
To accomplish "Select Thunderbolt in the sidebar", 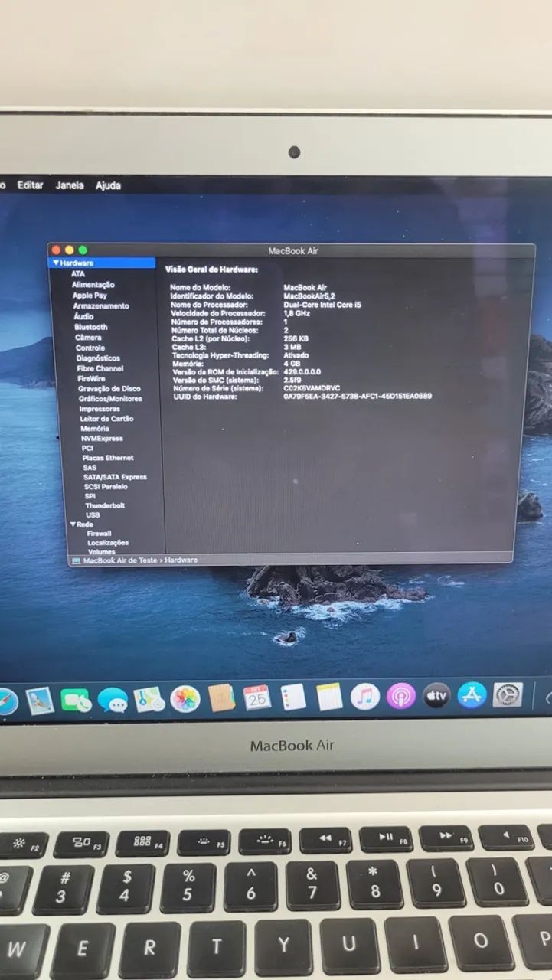I will (x=105, y=505).
